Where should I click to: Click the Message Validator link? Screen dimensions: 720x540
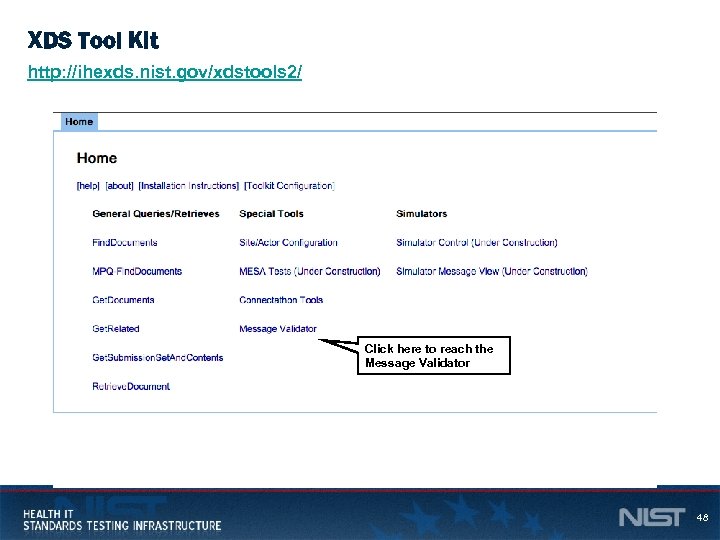pyautogui.click(x=278, y=329)
